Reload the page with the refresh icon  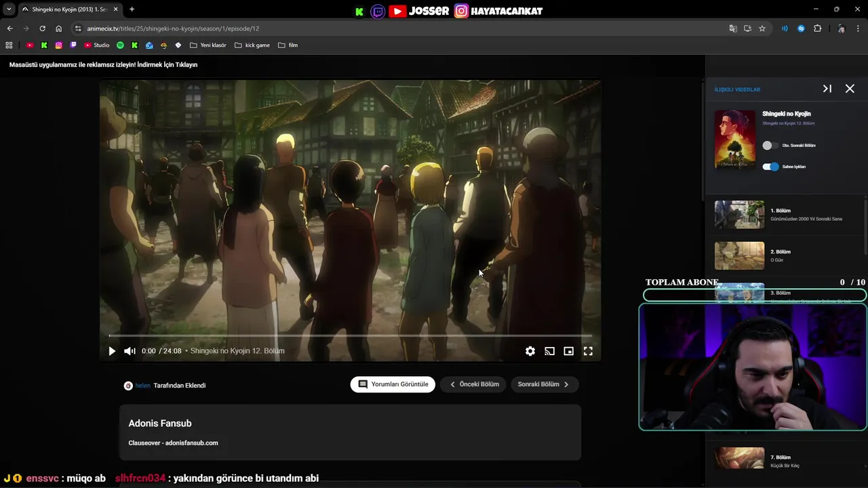coord(42,28)
